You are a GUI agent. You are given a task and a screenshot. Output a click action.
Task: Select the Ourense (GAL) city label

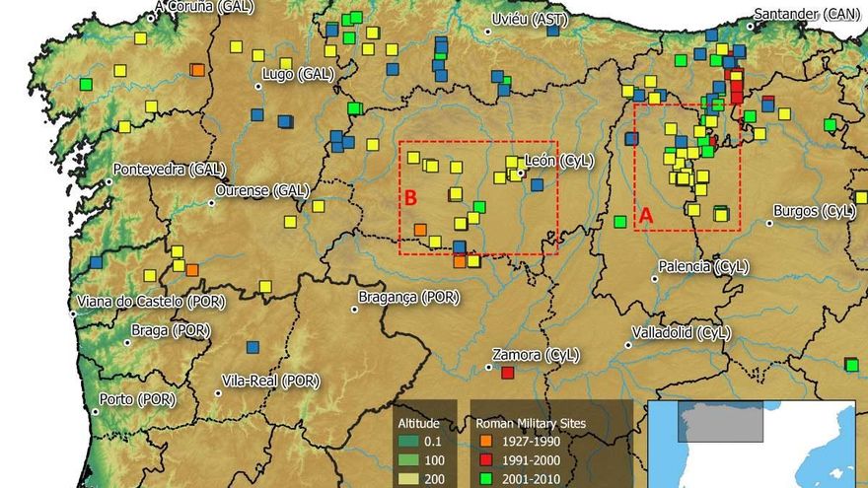click(261, 189)
